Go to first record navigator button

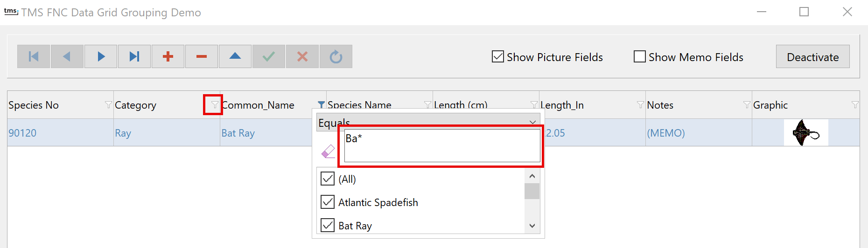coord(34,56)
